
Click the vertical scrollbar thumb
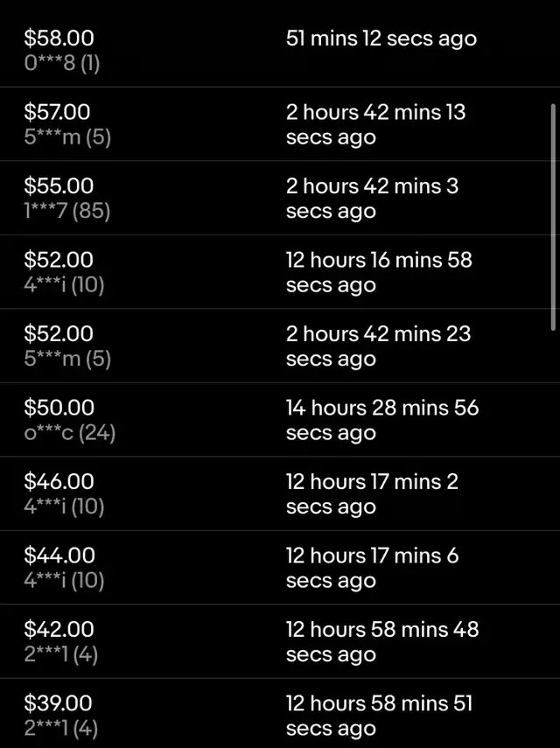pyautogui.click(x=553, y=214)
